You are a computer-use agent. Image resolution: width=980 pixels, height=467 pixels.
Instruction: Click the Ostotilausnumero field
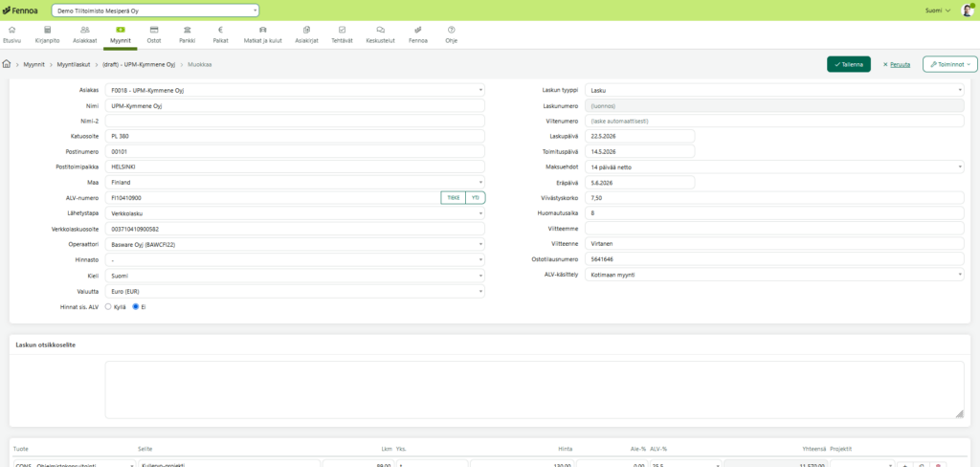click(774, 258)
